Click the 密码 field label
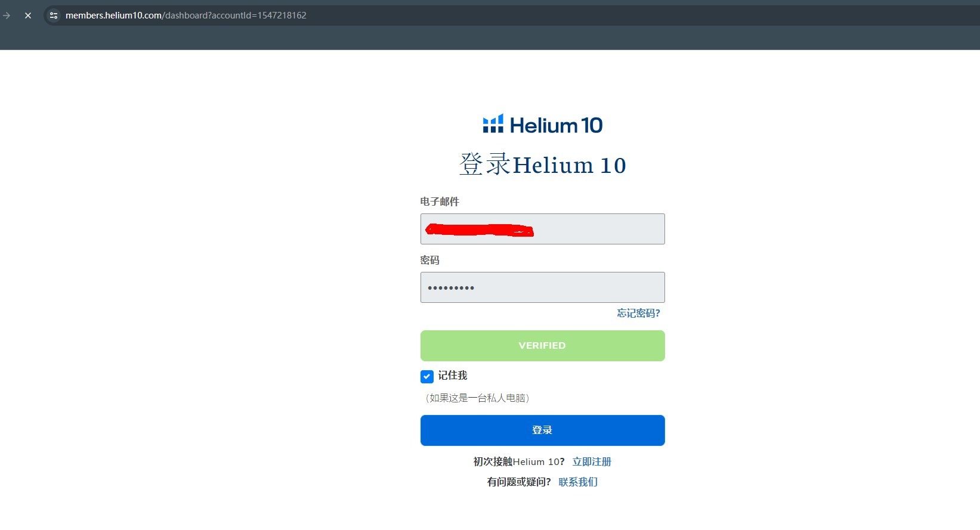Viewport: 980px width, 530px height. coord(430,260)
